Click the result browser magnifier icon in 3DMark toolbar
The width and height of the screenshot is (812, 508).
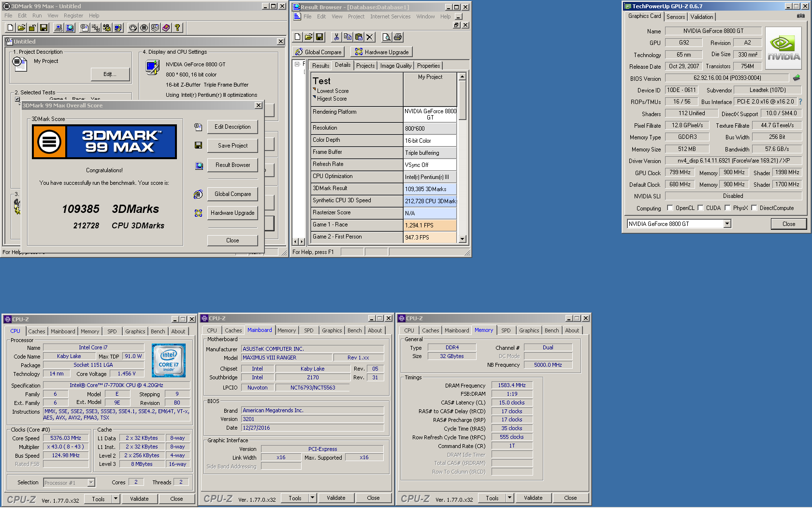click(x=70, y=28)
